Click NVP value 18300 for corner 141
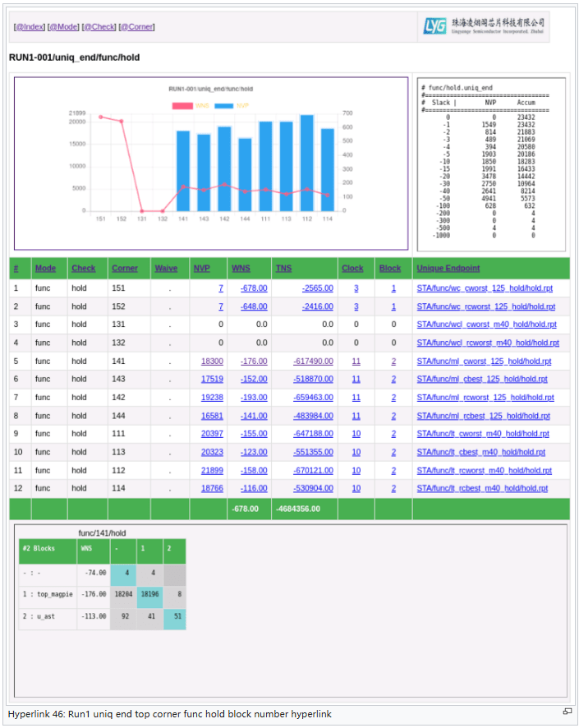Viewport: 579px width, 728px height. point(212,362)
